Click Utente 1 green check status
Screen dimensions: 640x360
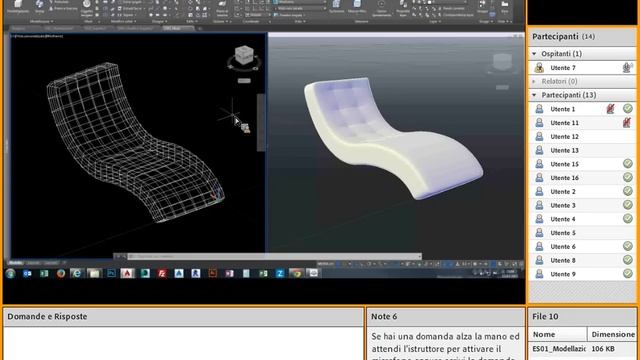628,109
